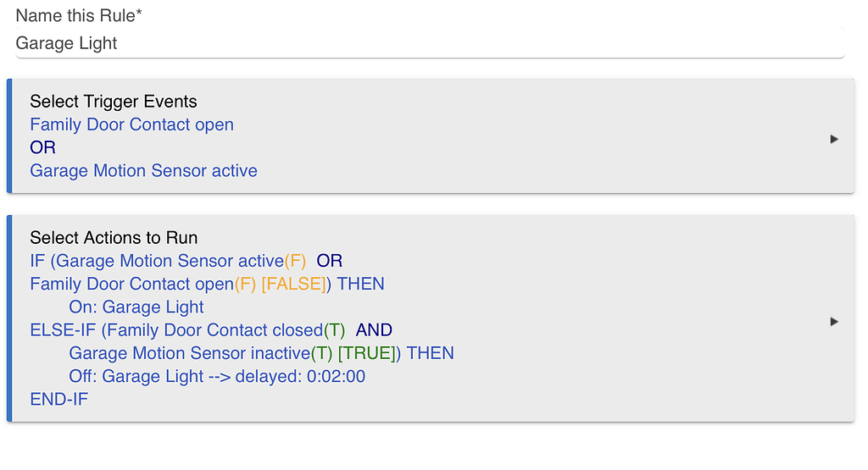Click the [FALSE] result indicator
Viewport: 868px width, 470px height.
293,285
